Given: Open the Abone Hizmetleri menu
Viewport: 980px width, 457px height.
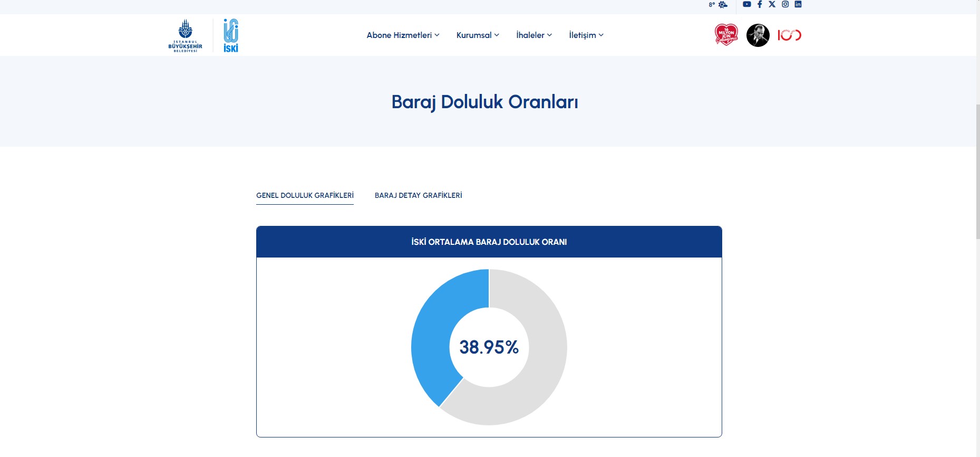Looking at the screenshot, I should (403, 35).
